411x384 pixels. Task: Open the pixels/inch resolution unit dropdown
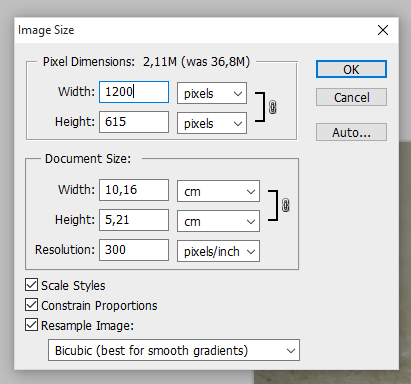(218, 251)
